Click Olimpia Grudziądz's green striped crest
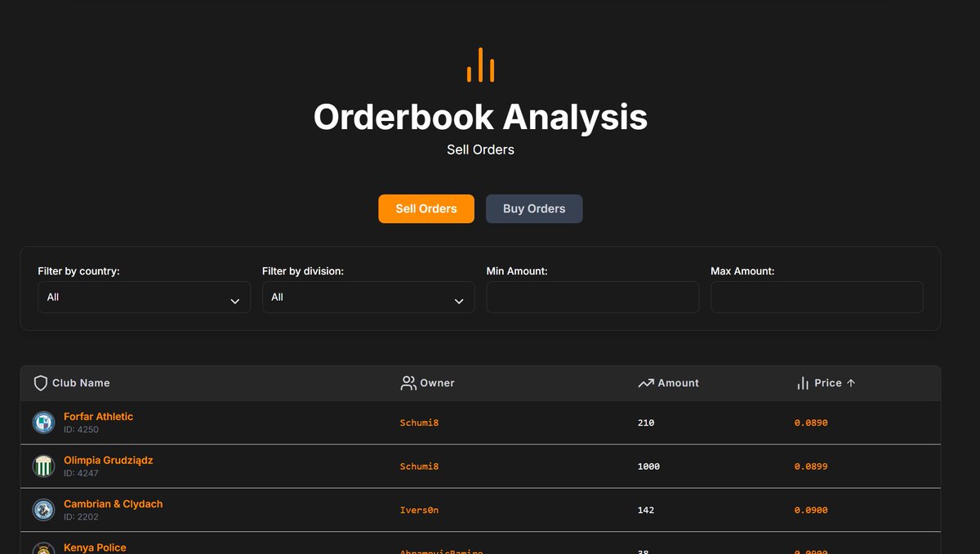 coord(43,466)
